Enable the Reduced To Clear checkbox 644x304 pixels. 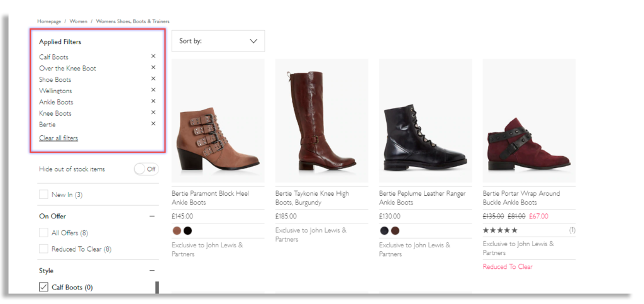[43, 249]
